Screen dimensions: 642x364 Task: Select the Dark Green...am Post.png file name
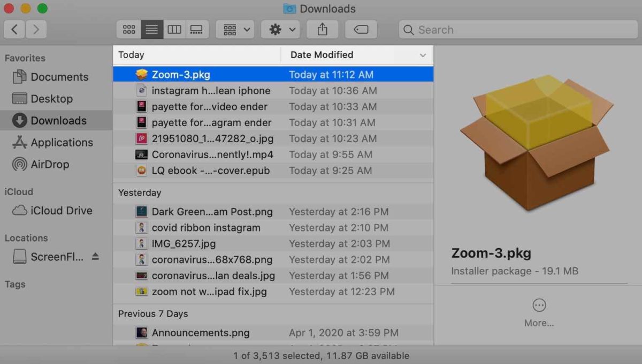[x=212, y=212]
